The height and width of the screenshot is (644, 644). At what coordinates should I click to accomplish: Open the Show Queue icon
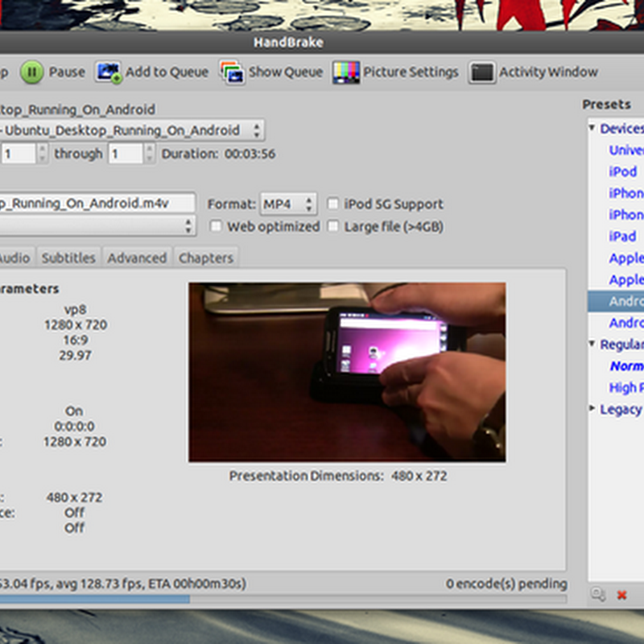click(x=233, y=72)
